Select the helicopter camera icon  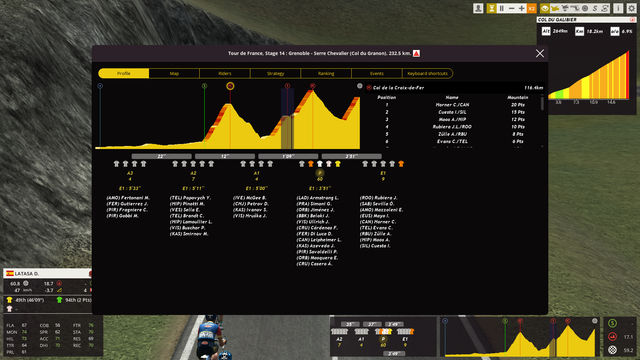(565, 8)
